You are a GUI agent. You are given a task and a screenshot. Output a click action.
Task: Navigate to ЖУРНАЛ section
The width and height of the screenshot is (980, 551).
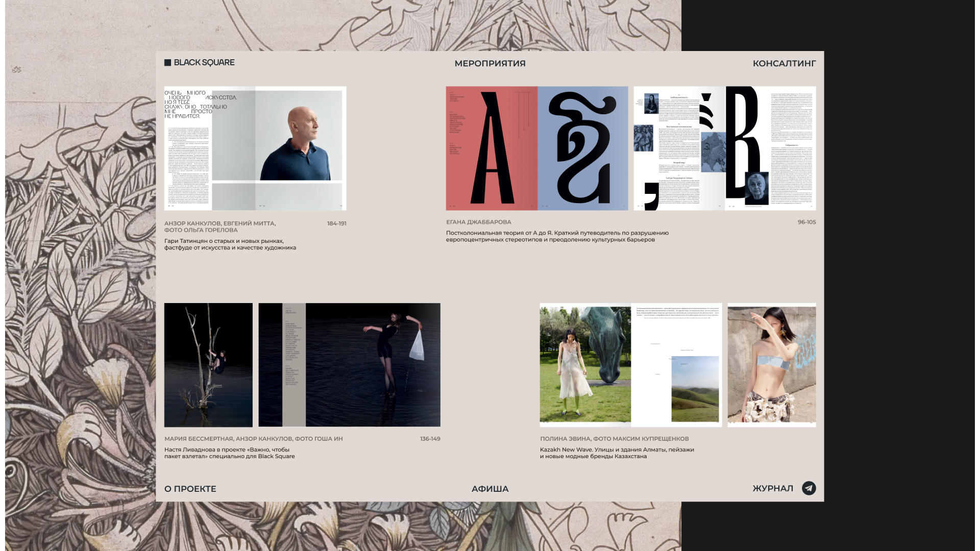point(772,489)
